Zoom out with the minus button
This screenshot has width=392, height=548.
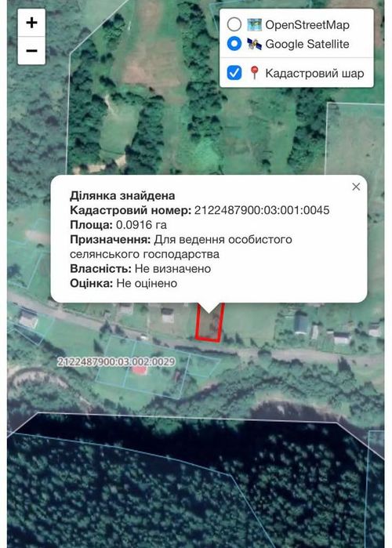(x=31, y=51)
